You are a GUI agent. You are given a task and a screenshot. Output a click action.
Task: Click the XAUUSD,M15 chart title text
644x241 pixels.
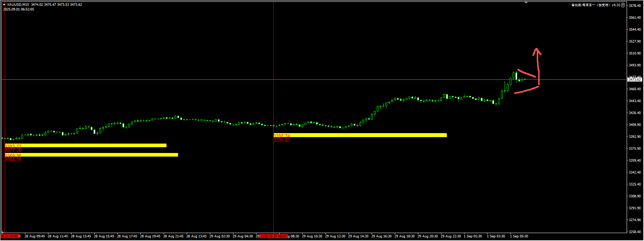pos(18,5)
